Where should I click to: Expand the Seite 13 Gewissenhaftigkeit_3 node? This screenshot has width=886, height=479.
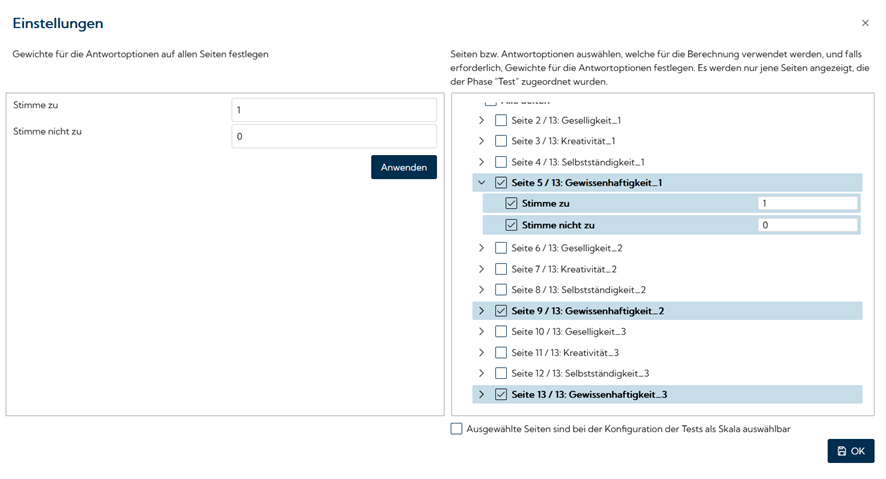[481, 395]
